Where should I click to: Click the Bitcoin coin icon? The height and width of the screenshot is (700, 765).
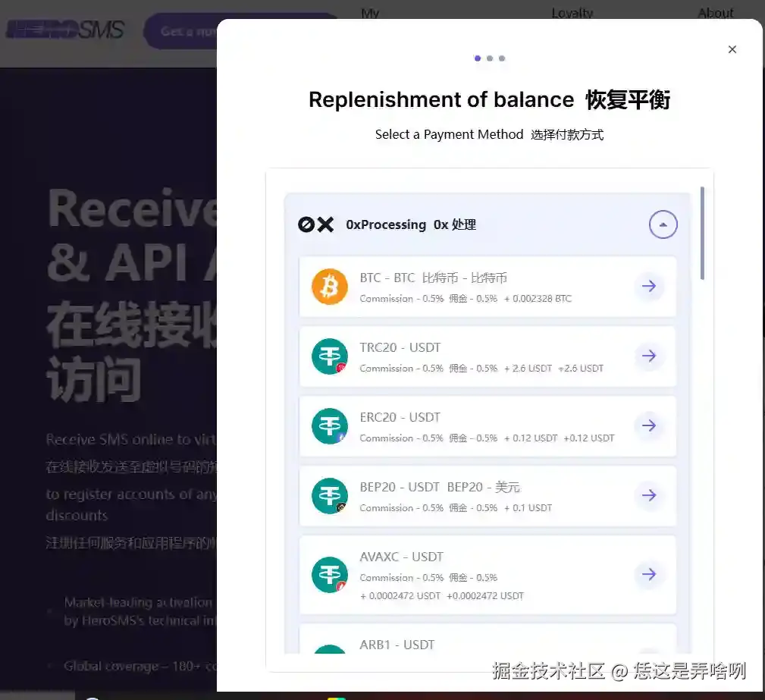tap(330, 287)
